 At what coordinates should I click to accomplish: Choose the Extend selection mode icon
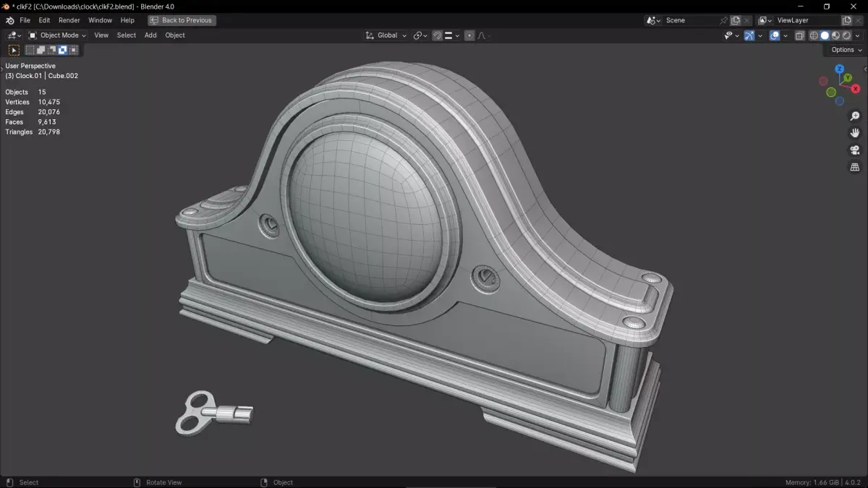point(41,50)
